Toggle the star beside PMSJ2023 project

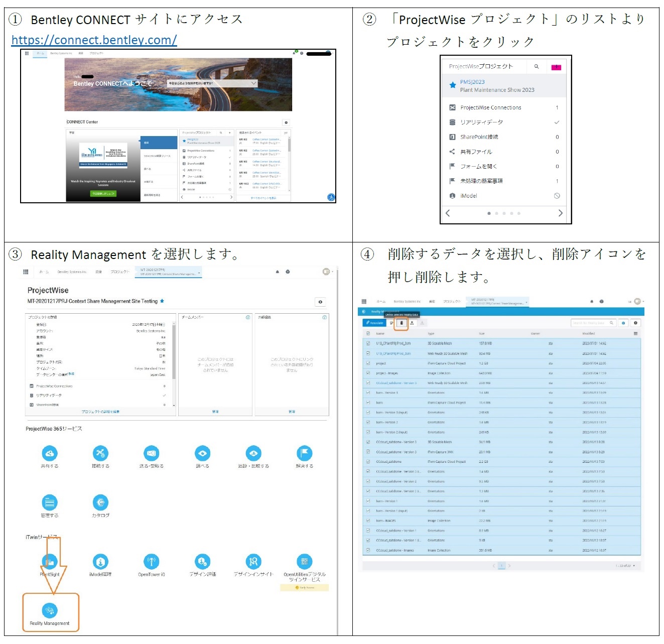452,85
